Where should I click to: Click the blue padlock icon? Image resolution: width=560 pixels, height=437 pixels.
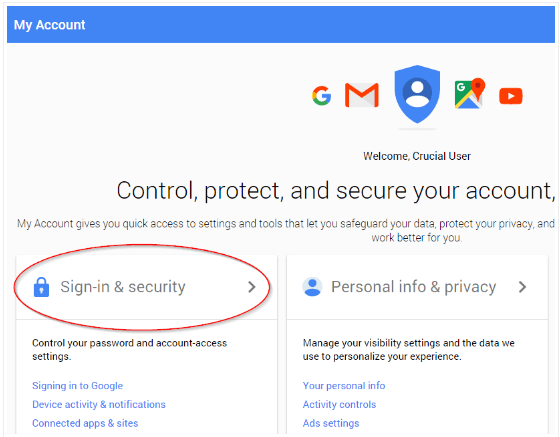click(x=41, y=287)
